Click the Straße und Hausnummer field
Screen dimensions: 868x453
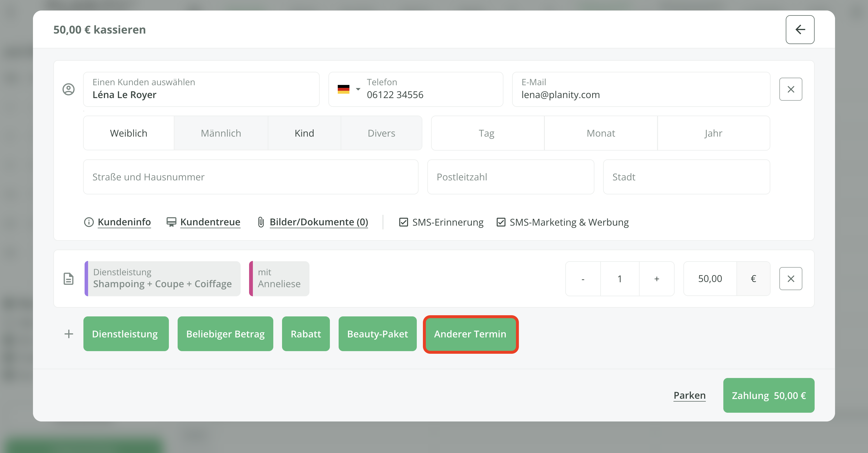click(250, 177)
